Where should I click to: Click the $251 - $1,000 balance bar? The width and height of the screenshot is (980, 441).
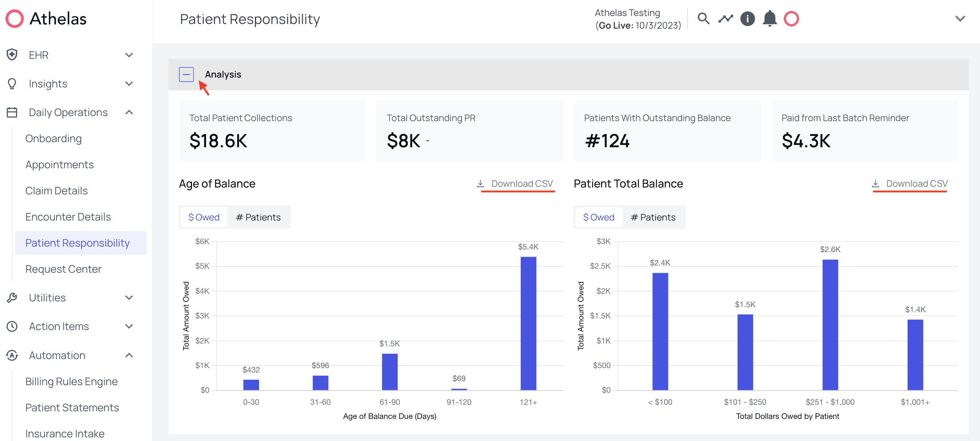830,325
